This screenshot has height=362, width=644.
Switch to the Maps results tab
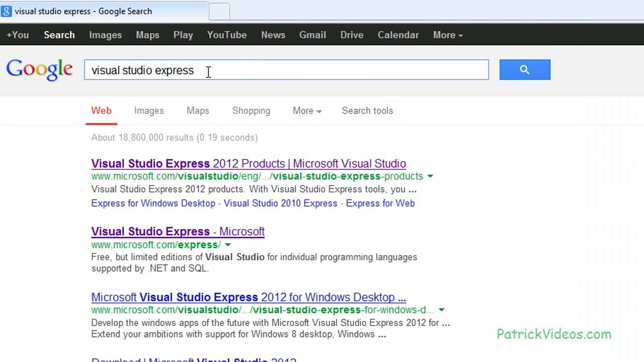coord(198,111)
